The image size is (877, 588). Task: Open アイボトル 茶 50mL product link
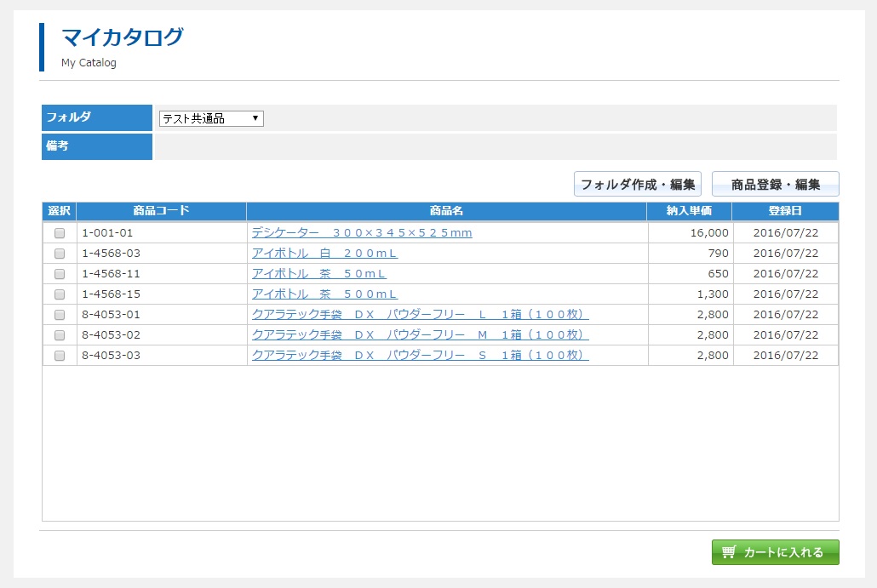(x=318, y=273)
